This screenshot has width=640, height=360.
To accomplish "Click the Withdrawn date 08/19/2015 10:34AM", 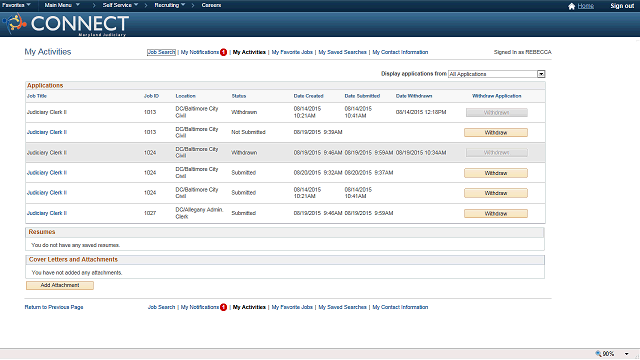I will 421,153.
